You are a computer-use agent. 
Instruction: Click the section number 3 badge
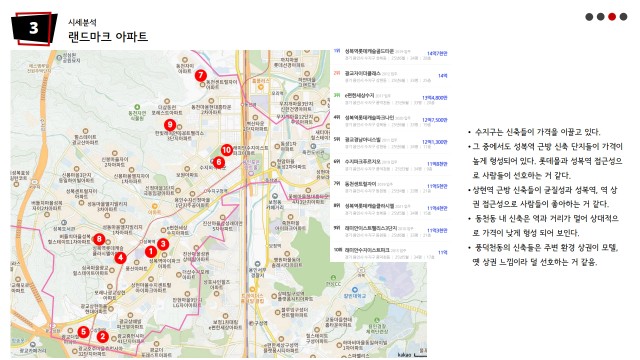tap(34, 28)
